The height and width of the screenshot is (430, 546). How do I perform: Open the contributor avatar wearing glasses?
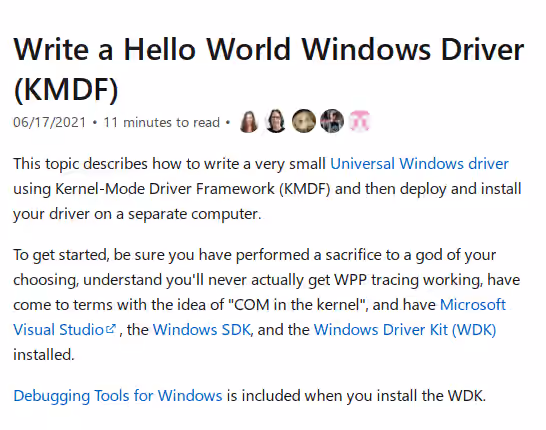(276, 121)
